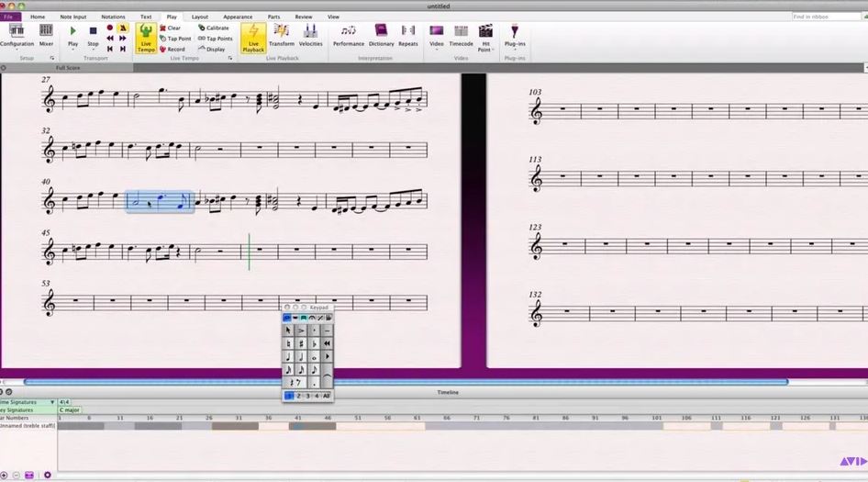Toggle the Live Playback button
This screenshot has width=868, height=482.
point(253,39)
